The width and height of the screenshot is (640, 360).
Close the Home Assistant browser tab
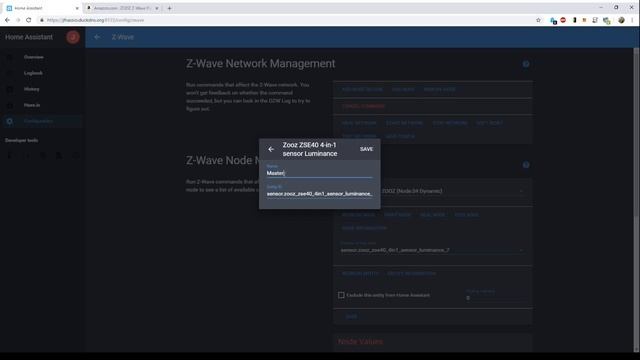click(77, 8)
